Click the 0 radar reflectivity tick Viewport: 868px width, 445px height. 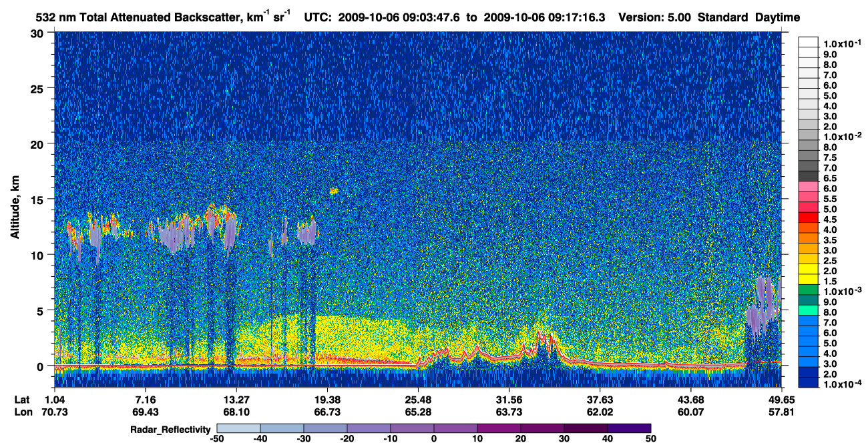pyautogui.click(x=434, y=438)
